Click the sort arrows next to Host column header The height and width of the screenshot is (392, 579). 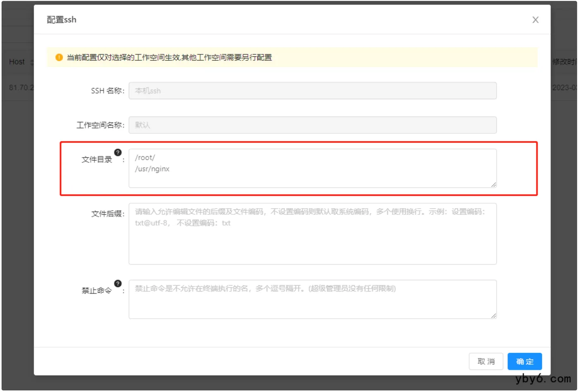click(x=31, y=62)
